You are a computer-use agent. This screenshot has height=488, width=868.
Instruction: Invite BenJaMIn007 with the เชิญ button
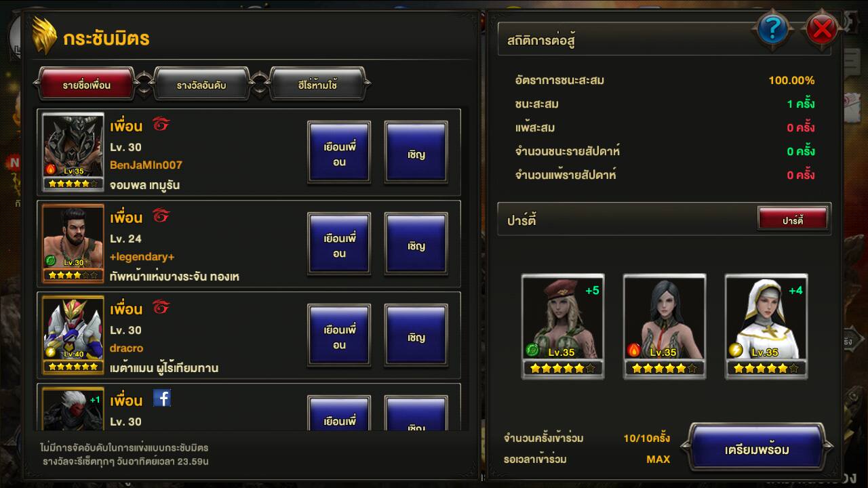pyautogui.click(x=416, y=153)
